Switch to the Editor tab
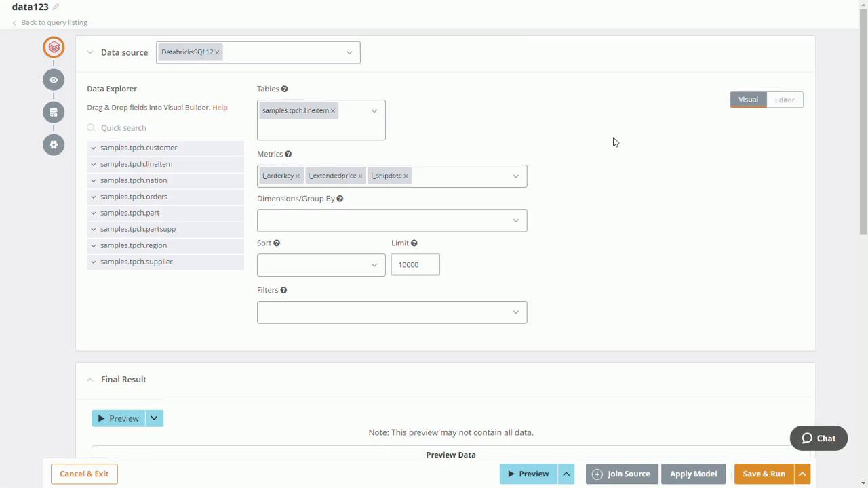The width and height of the screenshot is (868, 488). [x=784, y=100]
